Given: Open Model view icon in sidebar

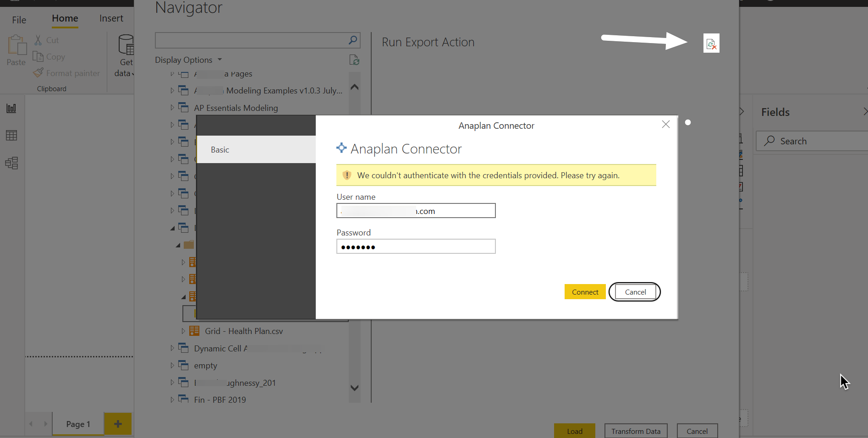Looking at the screenshot, I should tap(11, 163).
